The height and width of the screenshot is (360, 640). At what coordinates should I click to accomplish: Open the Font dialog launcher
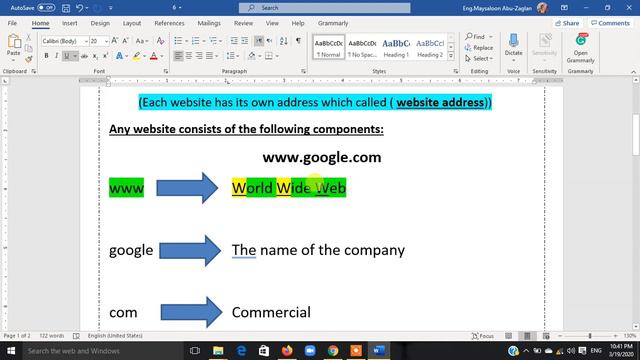166,71
